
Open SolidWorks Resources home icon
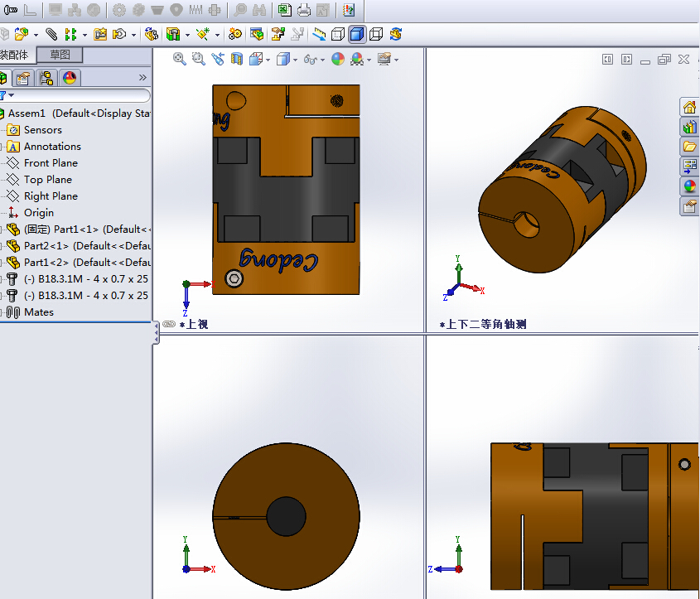688,107
